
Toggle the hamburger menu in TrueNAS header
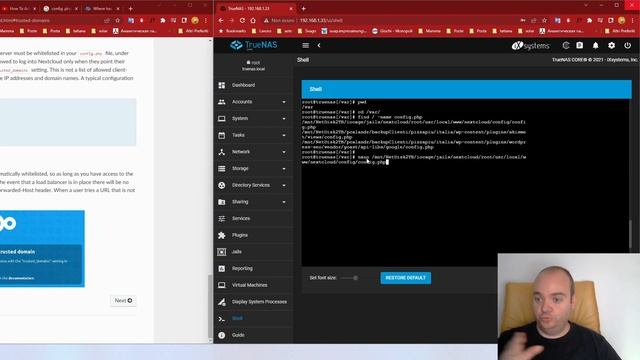click(305, 45)
